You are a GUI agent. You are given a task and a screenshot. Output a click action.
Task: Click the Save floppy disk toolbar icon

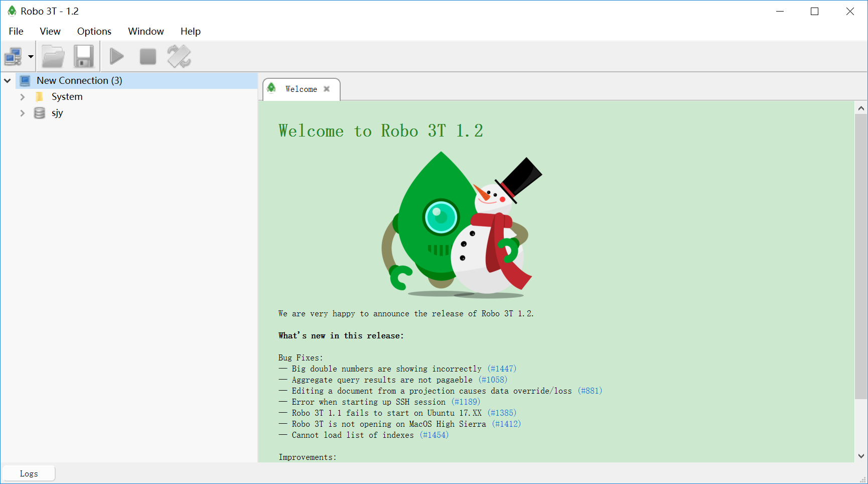(84, 57)
